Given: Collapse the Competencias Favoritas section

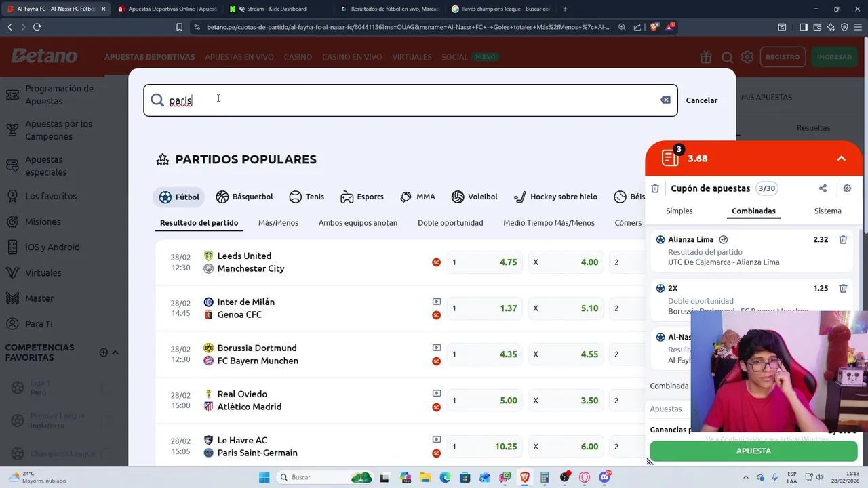Looking at the screenshot, I should 115,352.
